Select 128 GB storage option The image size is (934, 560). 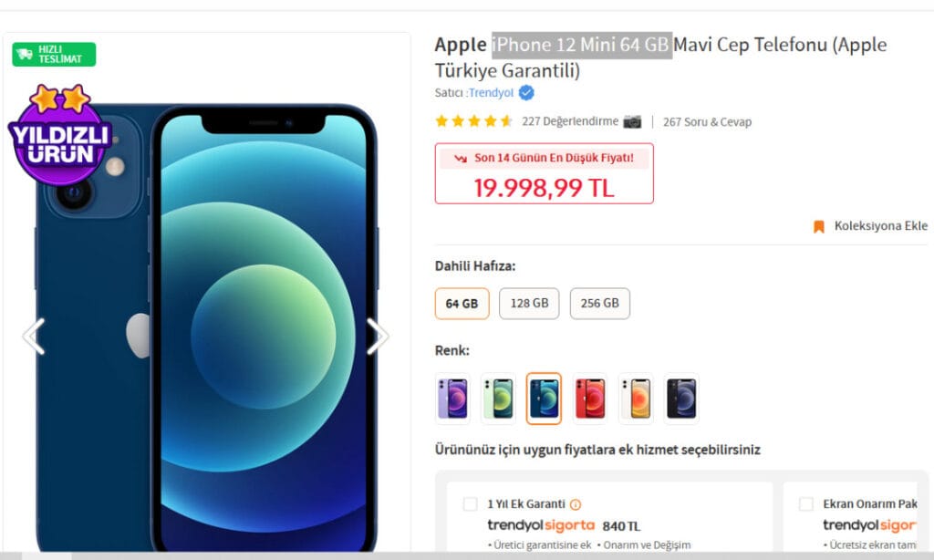click(x=529, y=303)
